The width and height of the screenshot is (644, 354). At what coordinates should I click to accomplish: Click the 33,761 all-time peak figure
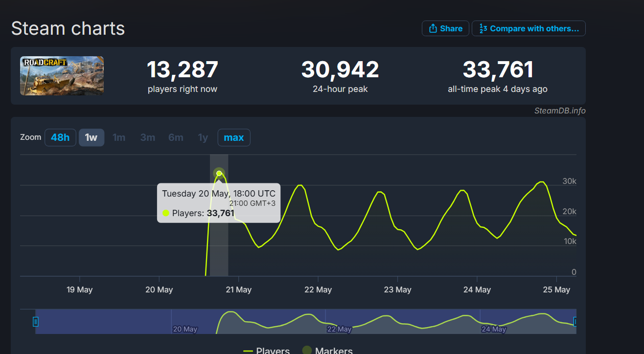[x=498, y=69]
